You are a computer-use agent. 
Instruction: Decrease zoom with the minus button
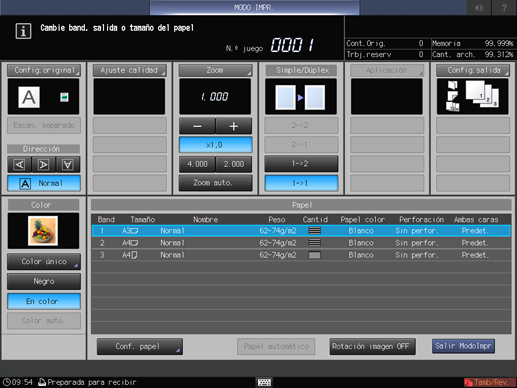tap(197, 126)
